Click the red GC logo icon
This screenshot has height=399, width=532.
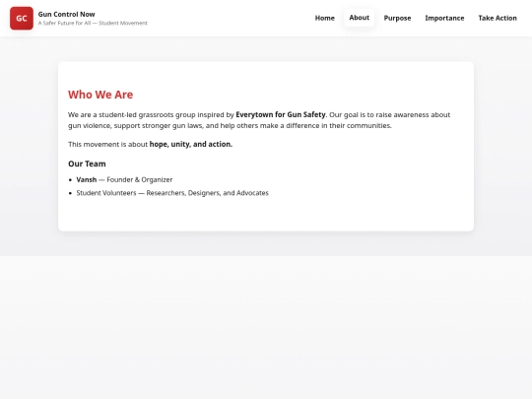click(22, 19)
